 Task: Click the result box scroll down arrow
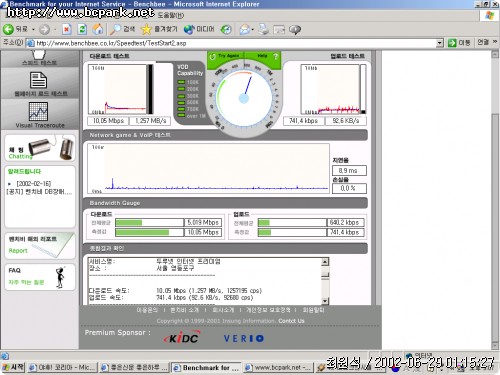click(325, 301)
